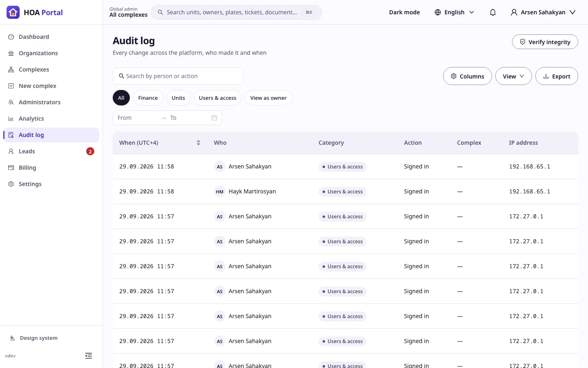The image size is (588, 368).
Task: Go to Billing page
Action: (x=51, y=168)
